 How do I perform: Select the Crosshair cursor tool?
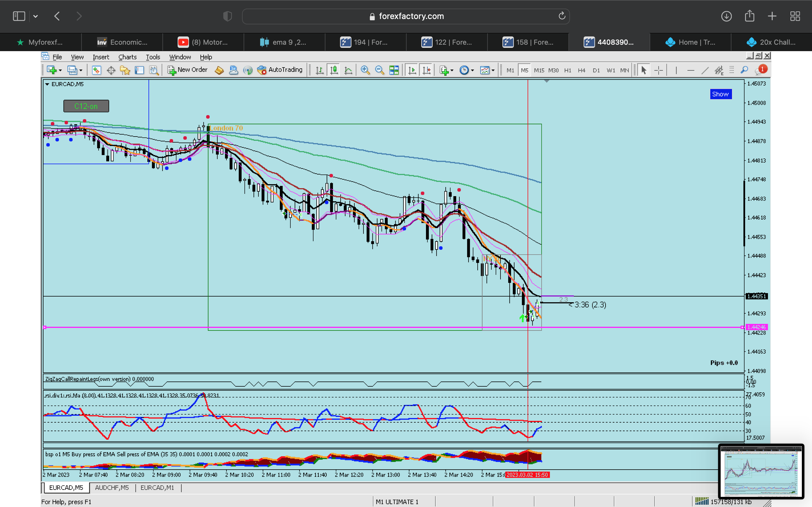(x=658, y=70)
